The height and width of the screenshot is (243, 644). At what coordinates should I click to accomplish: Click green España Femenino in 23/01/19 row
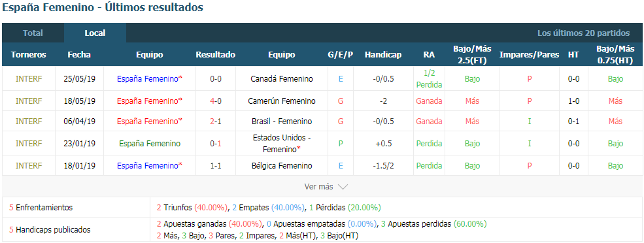pyautogui.click(x=150, y=144)
